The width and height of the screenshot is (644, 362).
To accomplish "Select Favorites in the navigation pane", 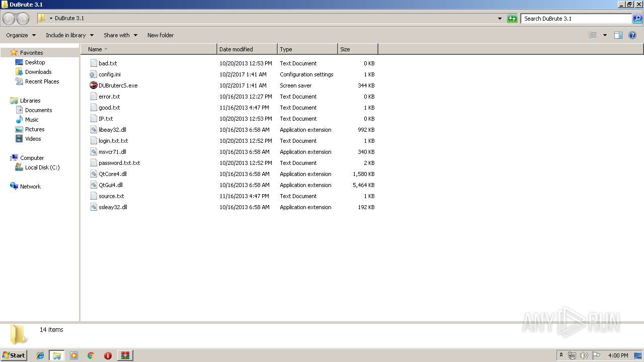I will coord(31,53).
